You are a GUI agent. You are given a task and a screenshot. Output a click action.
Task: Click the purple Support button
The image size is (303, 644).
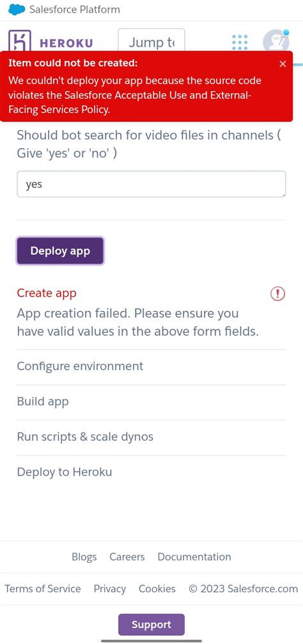151,625
